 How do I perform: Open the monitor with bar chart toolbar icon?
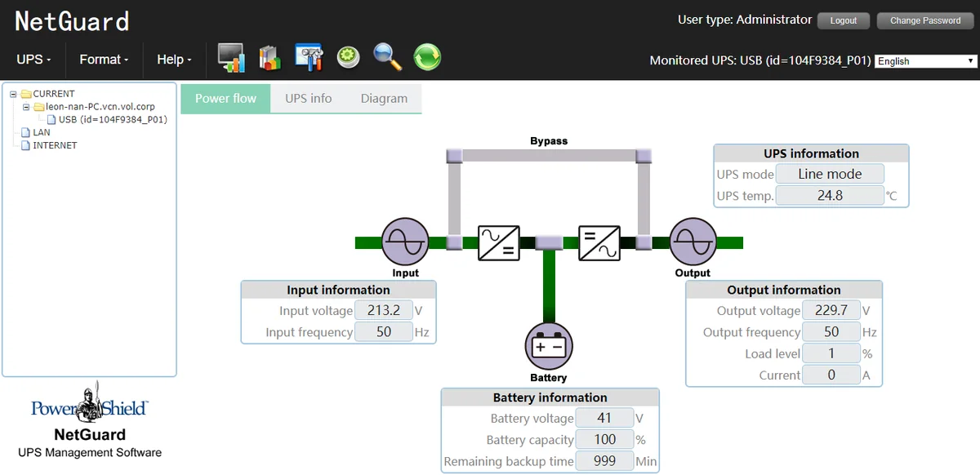(231, 57)
